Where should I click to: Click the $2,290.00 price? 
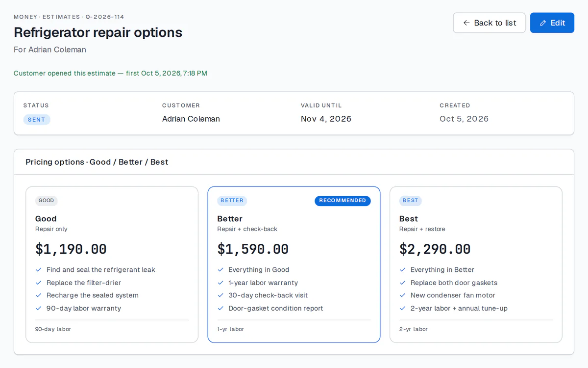point(435,249)
